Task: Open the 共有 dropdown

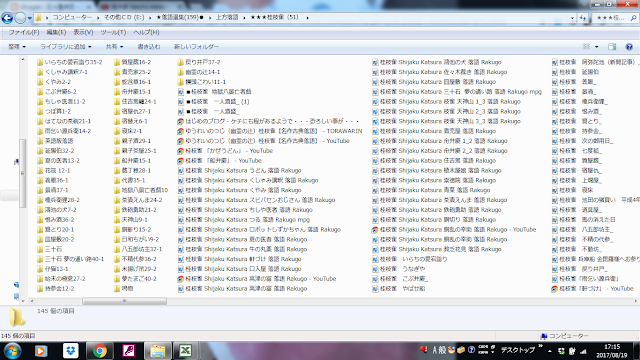Action: coord(114,47)
